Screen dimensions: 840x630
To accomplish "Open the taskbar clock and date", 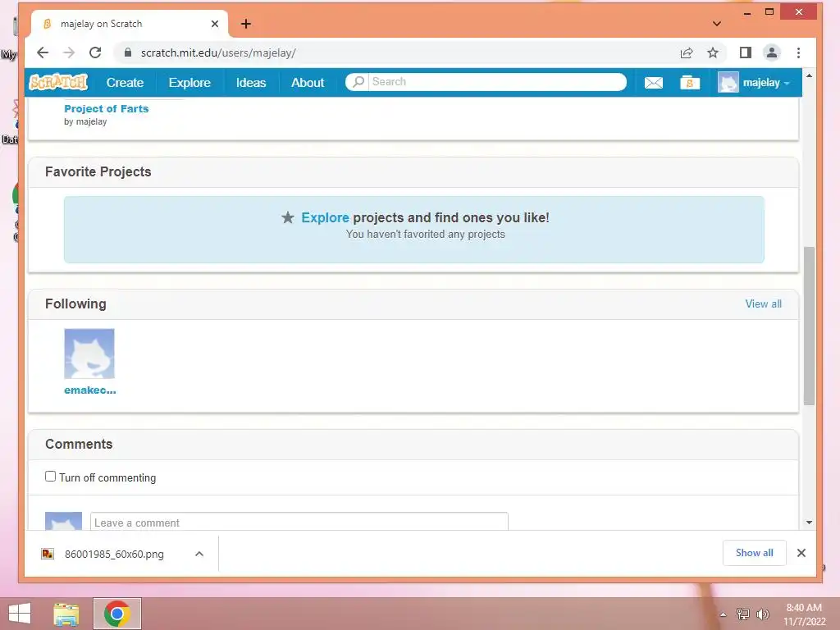I will coord(804,614).
